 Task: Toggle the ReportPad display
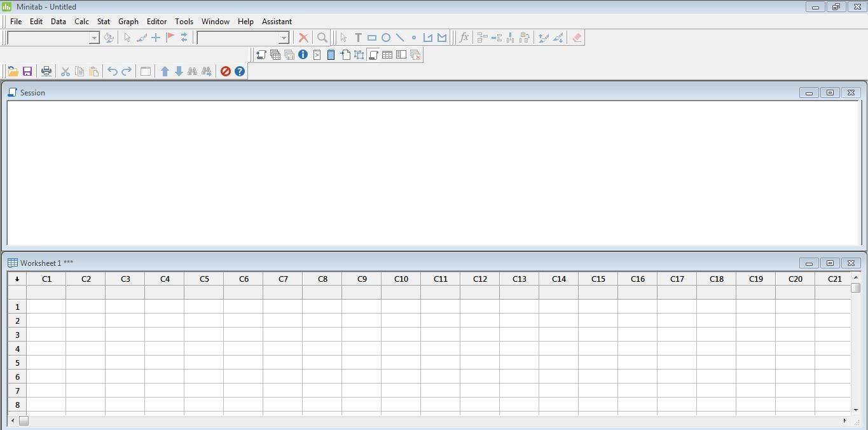[330, 55]
